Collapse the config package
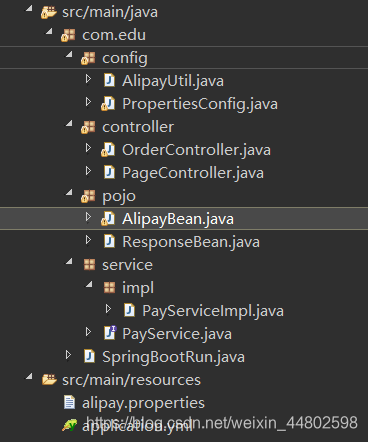Viewport: 368px width, 442px height. click(x=69, y=54)
